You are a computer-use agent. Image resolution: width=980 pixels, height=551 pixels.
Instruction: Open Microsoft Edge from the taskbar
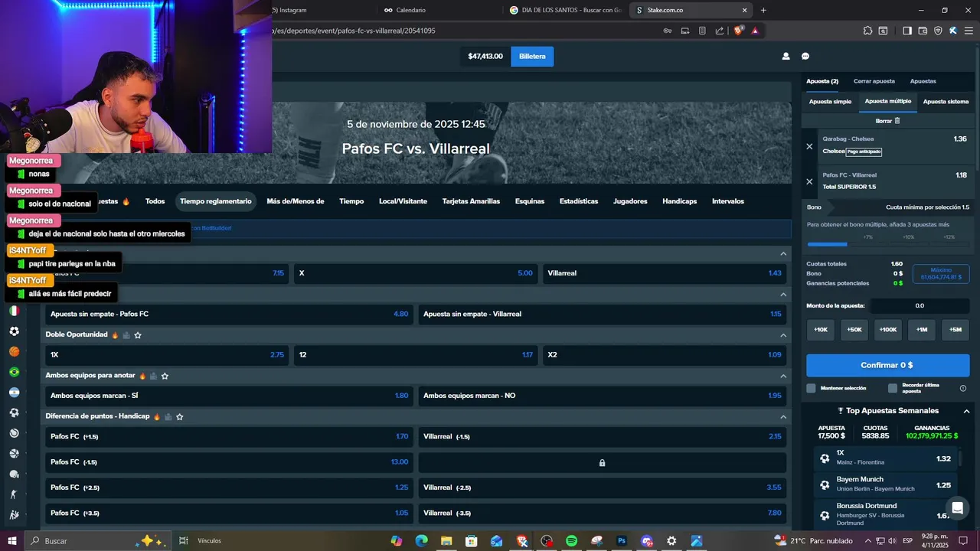[421, 541]
